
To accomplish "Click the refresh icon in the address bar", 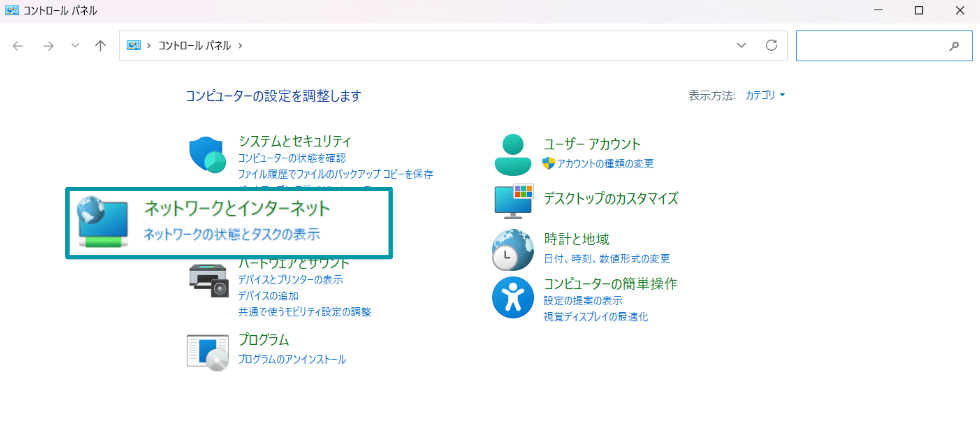I will coord(771,46).
